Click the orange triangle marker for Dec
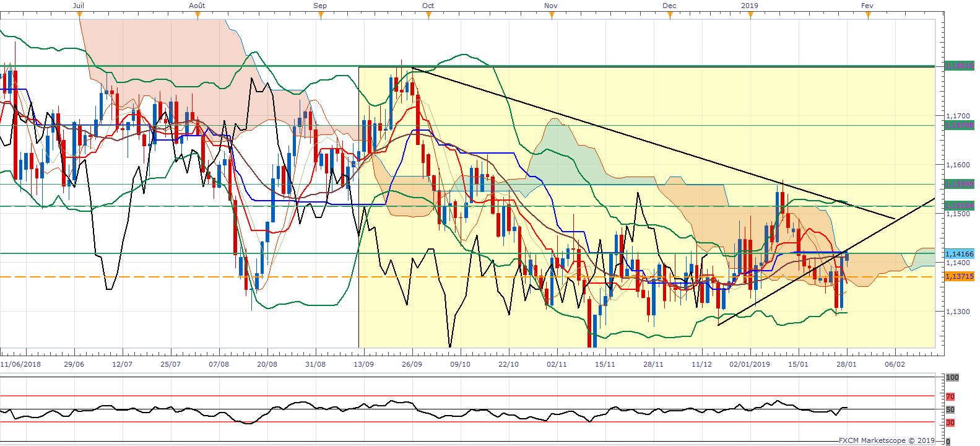Screen dimensions: 980x446 pos(670,15)
